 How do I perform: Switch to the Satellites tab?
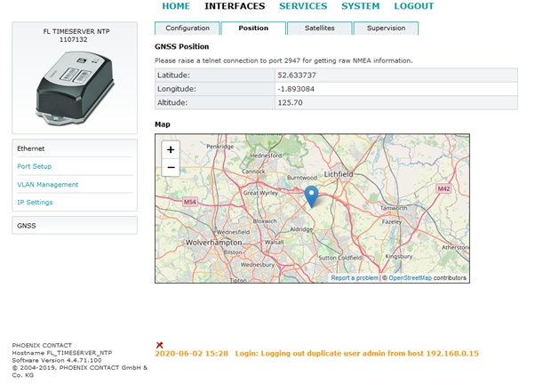tap(320, 28)
